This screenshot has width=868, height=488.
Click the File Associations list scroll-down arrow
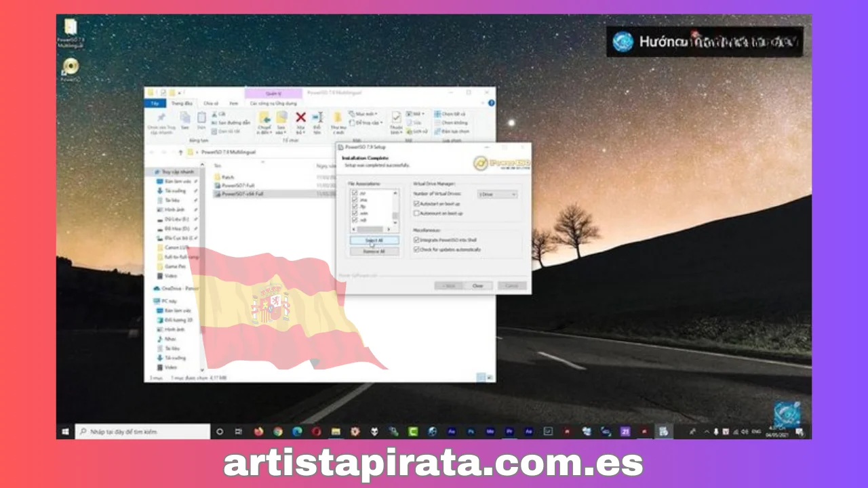click(395, 222)
